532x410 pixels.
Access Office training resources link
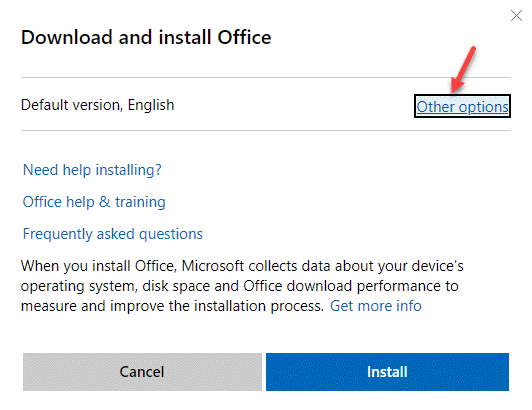pos(94,202)
